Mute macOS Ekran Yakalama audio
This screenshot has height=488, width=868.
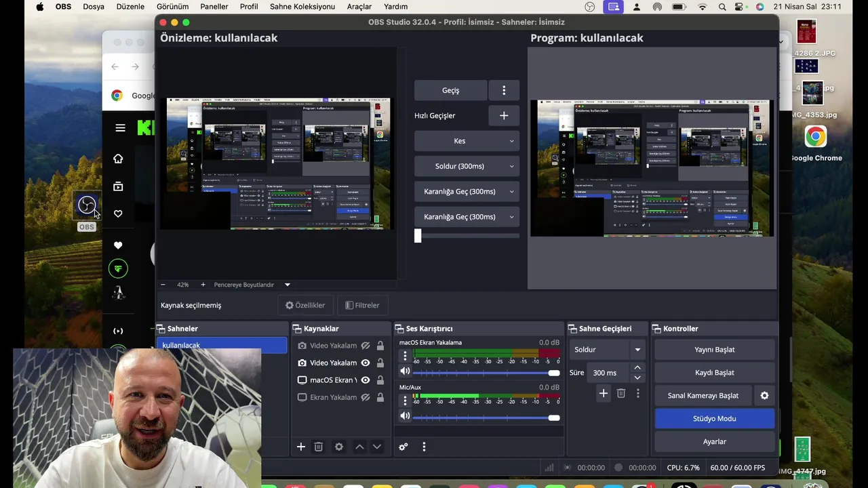[405, 371]
